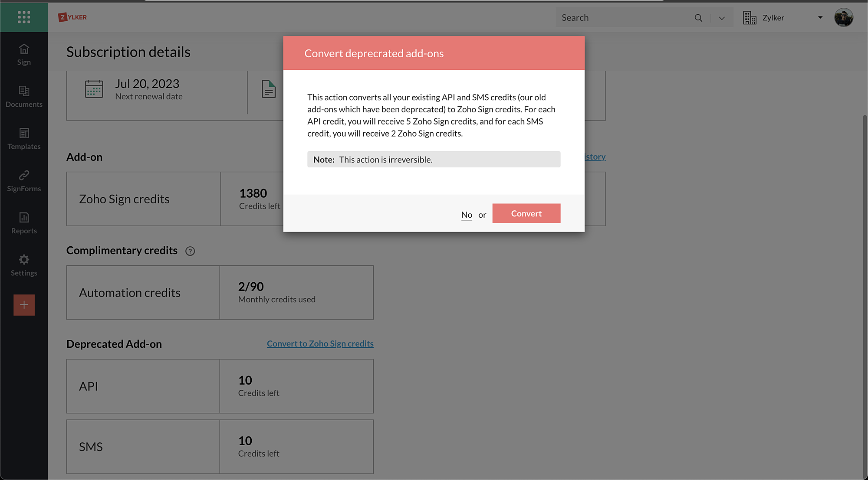The width and height of the screenshot is (868, 480).
Task: Click the red plus create button
Action: click(24, 305)
